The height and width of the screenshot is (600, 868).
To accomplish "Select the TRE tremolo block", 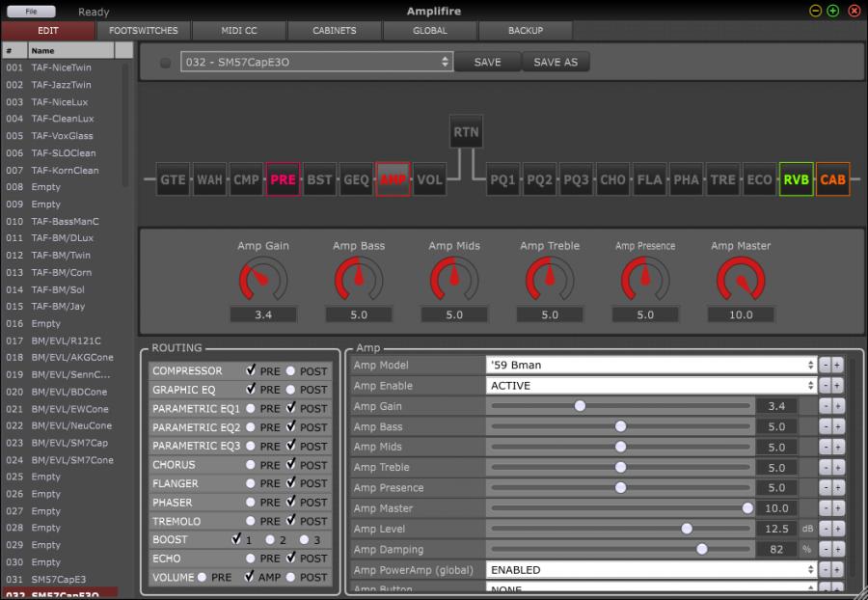I will pos(722,179).
